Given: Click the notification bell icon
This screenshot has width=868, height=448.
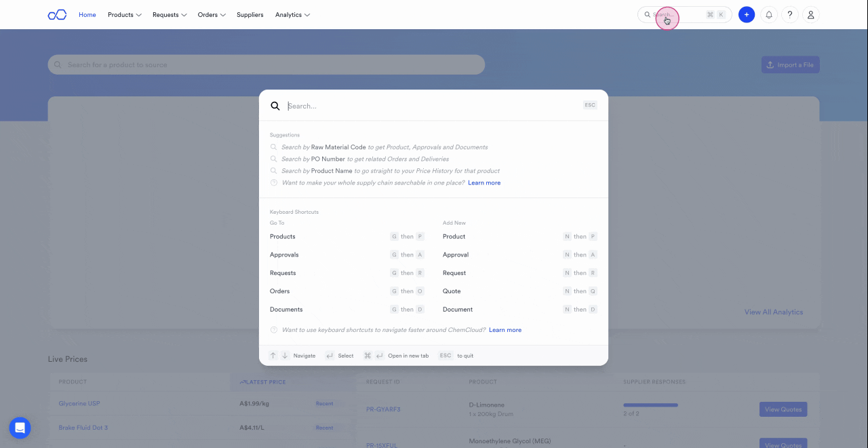Looking at the screenshot, I should pyautogui.click(x=768, y=14).
